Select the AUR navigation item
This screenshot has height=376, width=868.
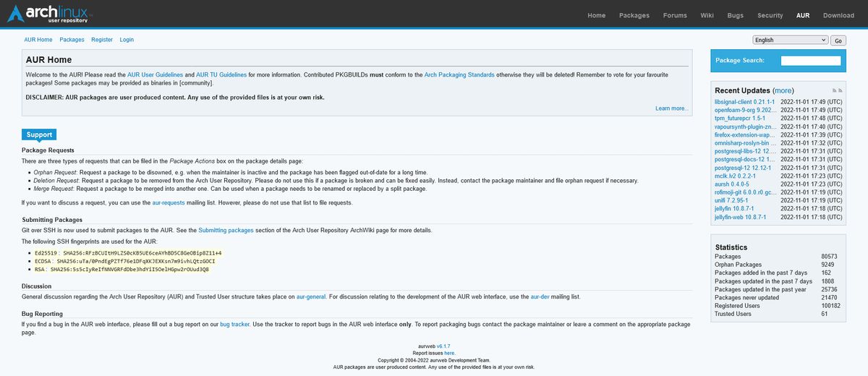click(x=803, y=15)
